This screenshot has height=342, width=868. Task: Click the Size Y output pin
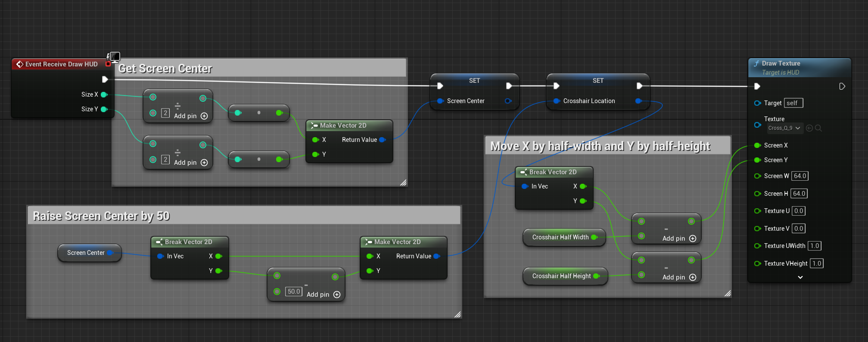click(104, 109)
